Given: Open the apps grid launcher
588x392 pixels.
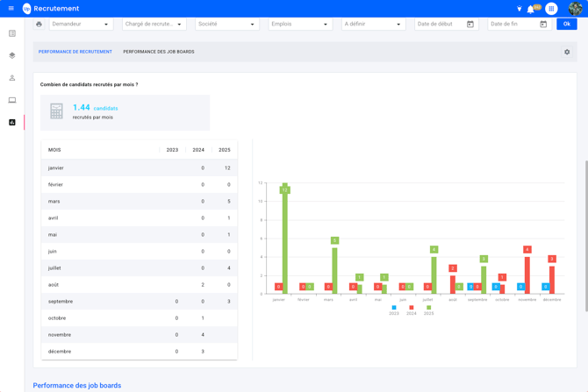Looking at the screenshot, I should 551,9.
